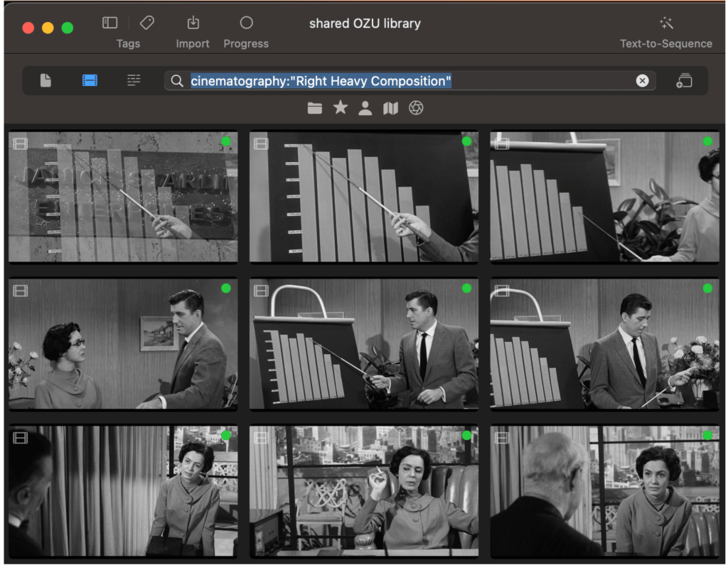Screen dimensions: 728x565
Task: Switch to list details view
Action: (134, 80)
